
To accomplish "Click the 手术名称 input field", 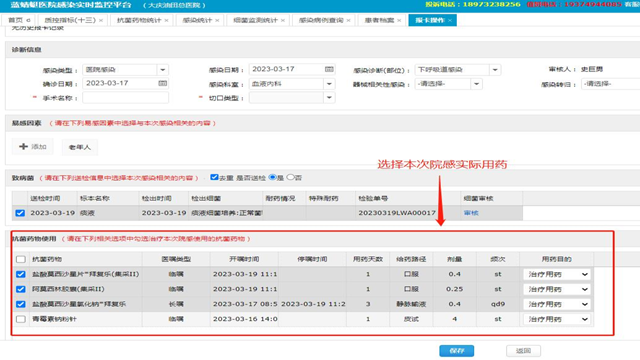I will [x=125, y=98].
